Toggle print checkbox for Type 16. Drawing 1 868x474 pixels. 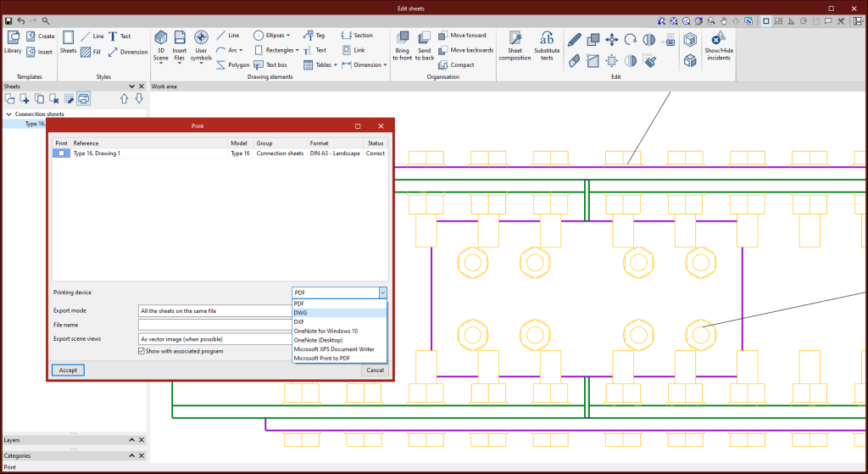pos(61,153)
